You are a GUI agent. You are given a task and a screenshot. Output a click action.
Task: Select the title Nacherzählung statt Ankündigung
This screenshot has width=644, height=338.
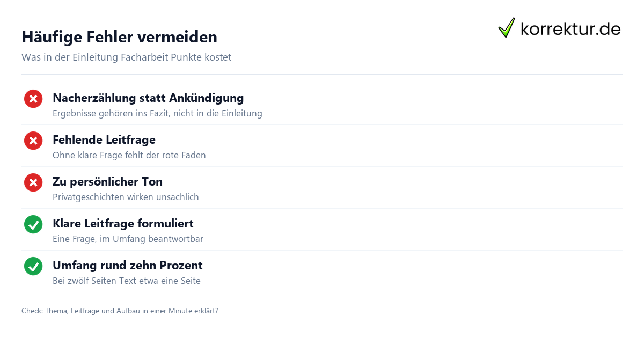(148, 98)
